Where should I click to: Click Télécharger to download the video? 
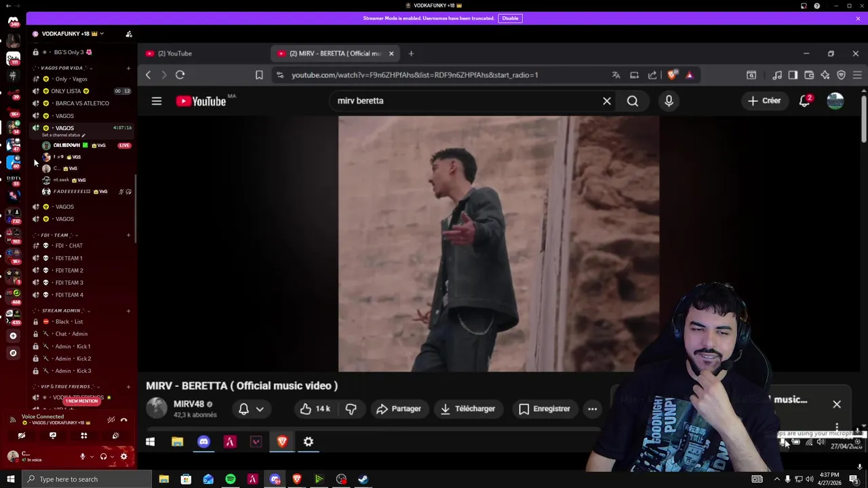tap(467, 409)
